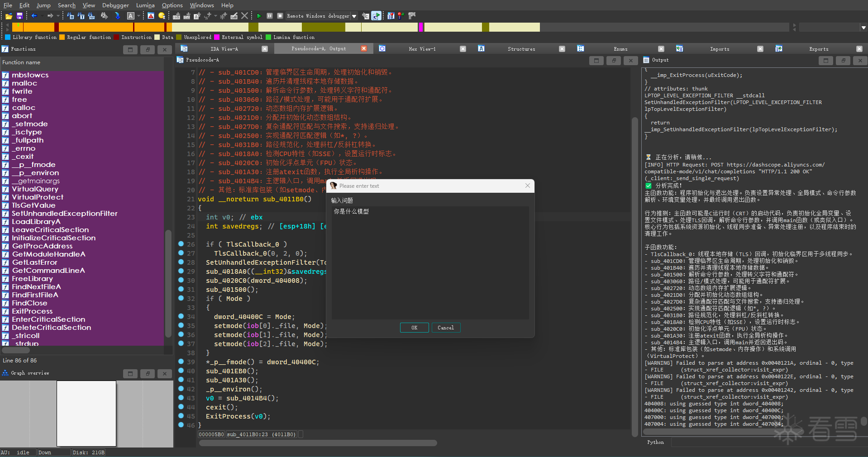This screenshot has width=868, height=457.
Task: Click the Python label in output bar
Action: 655,443
